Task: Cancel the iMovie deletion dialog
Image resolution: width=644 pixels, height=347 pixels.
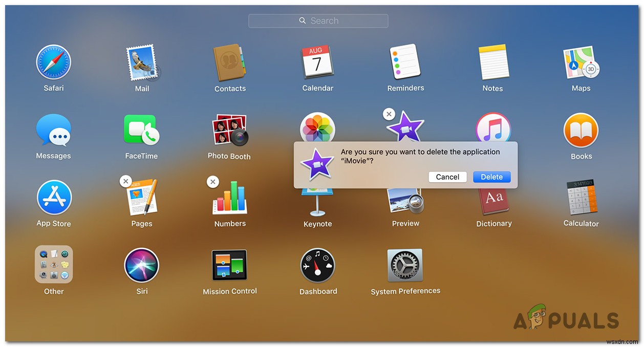Action: (x=447, y=177)
